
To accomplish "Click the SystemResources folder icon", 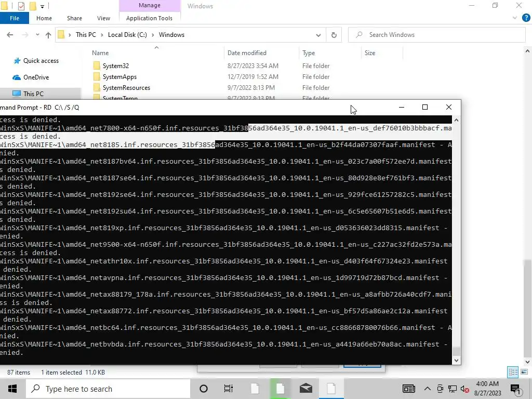I will pyautogui.click(x=97, y=87).
